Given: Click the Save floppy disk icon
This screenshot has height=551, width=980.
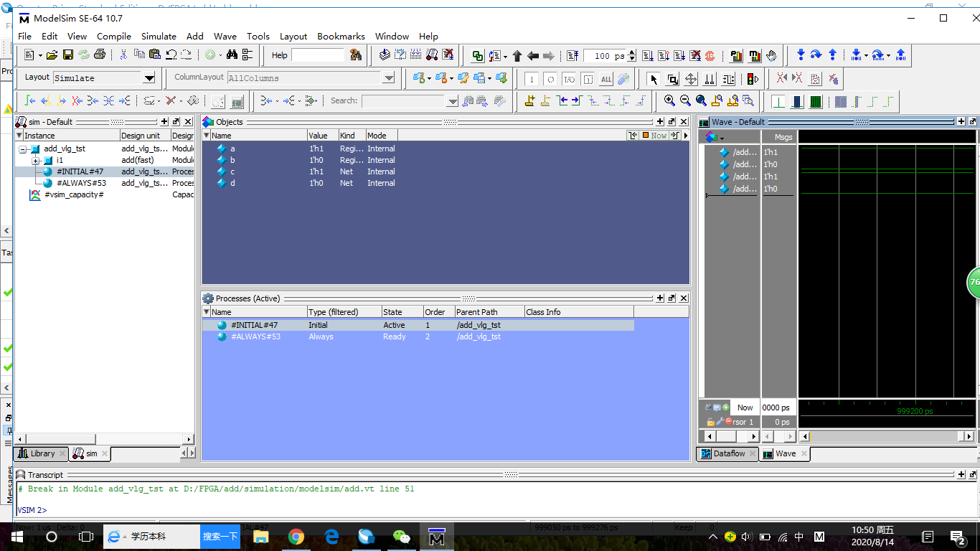Looking at the screenshot, I should 68,55.
